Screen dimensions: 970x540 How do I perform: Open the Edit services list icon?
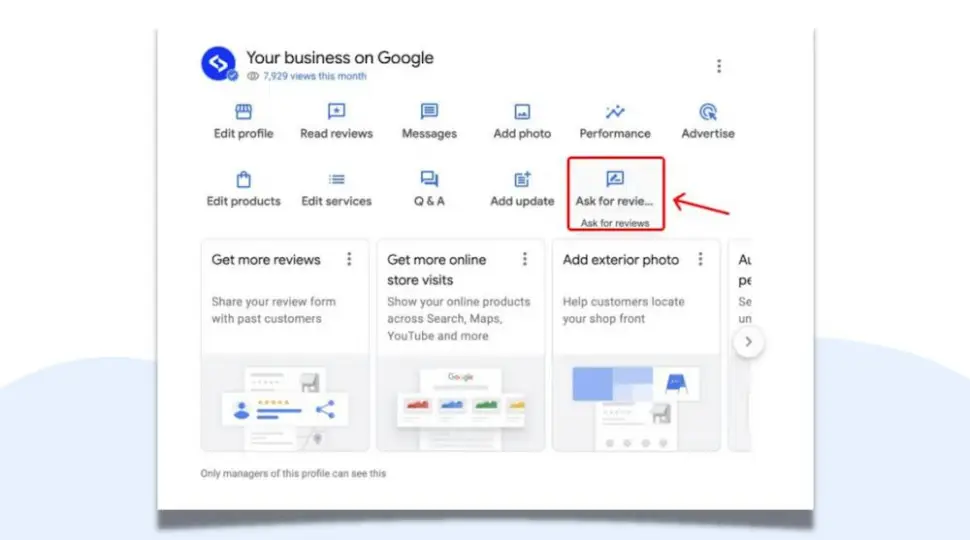pyautogui.click(x=336, y=179)
